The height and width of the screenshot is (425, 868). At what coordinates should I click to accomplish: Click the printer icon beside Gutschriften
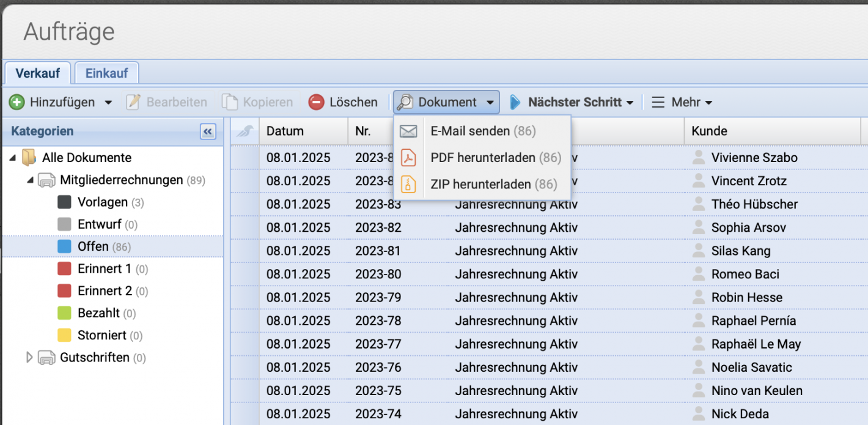pos(47,358)
